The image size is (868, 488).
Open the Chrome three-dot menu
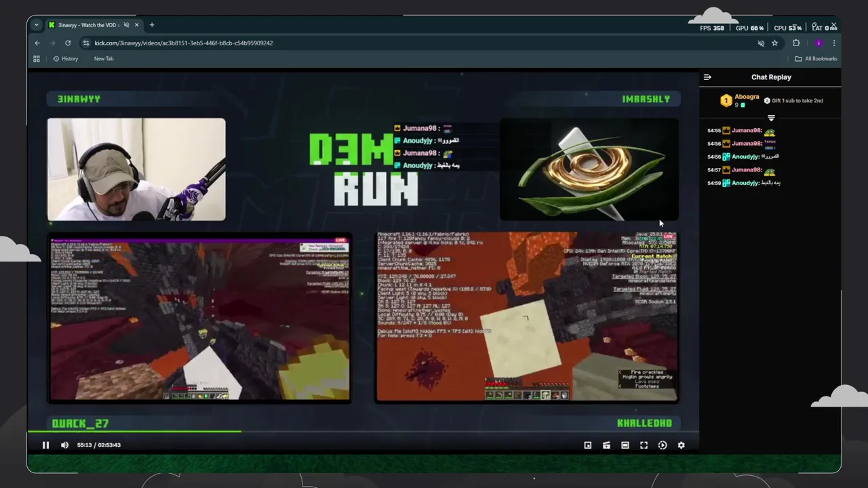[834, 43]
